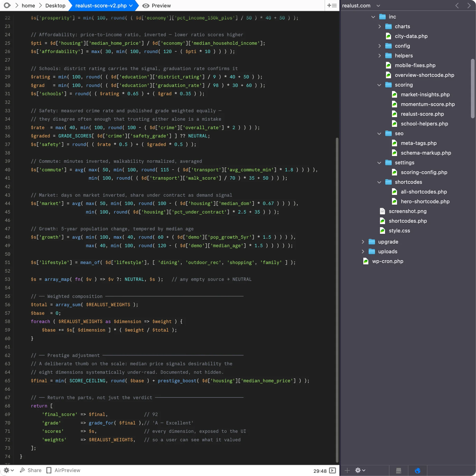The width and height of the screenshot is (476, 476).
Task: Click the prestige_boost function call
Action: [177, 381]
